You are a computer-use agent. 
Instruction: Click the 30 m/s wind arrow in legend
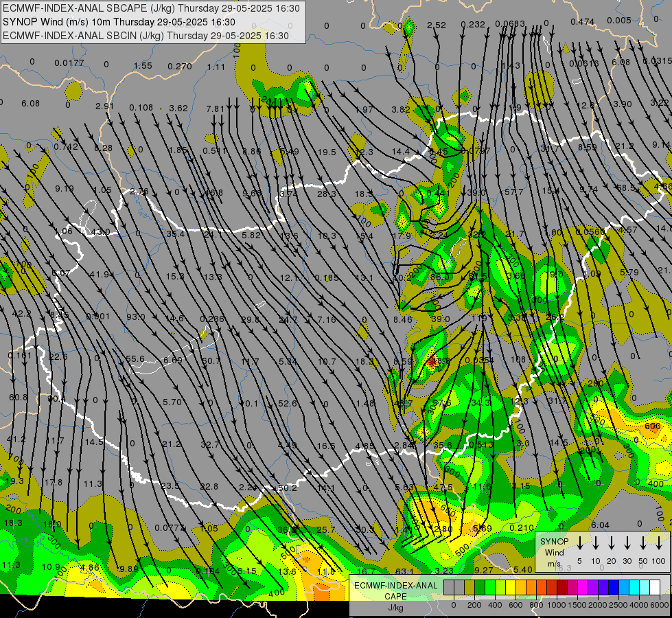[627, 543]
